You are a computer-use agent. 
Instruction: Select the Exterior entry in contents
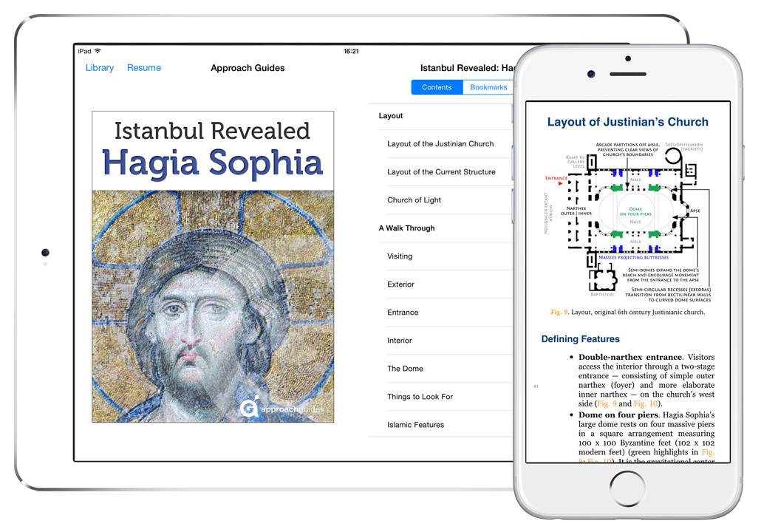400,284
